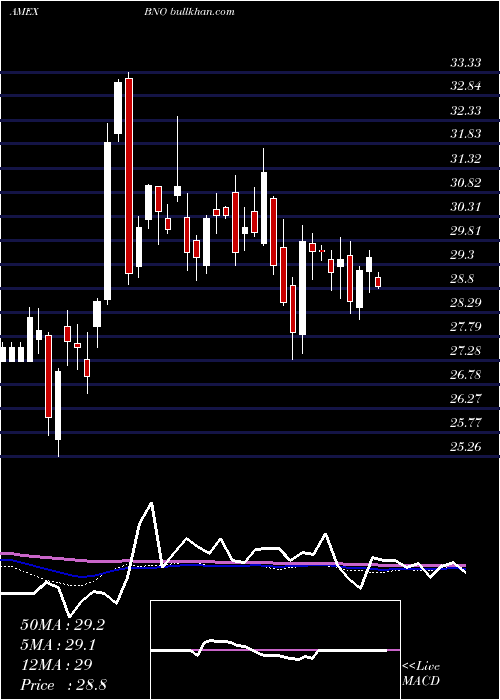Click inside the Live MACD inset chart

coord(275,650)
